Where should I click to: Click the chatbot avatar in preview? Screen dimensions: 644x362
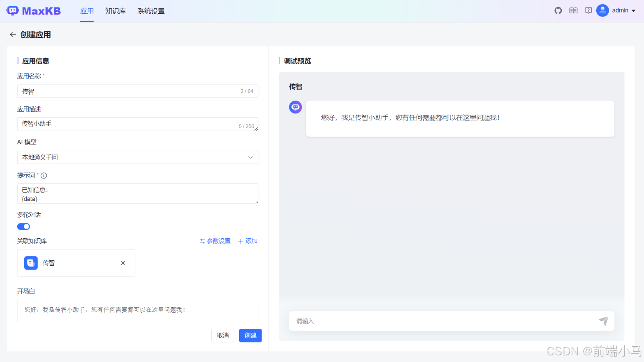click(x=296, y=107)
